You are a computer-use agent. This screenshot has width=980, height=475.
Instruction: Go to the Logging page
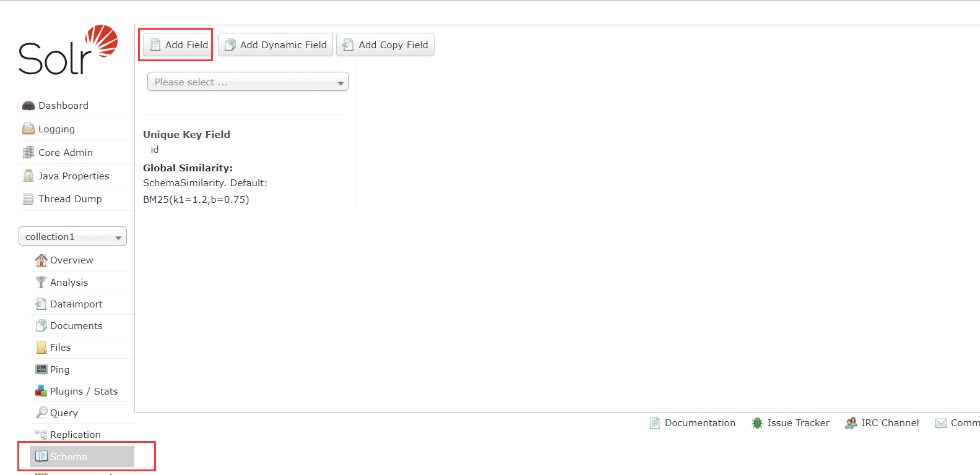pyautogui.click(x=77, y=129)
